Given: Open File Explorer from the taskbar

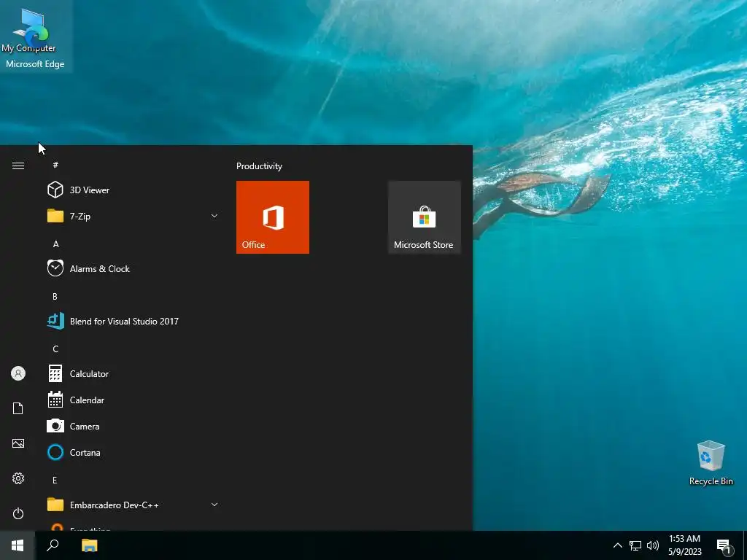Looking at the screenshot, I should (89, 545).
